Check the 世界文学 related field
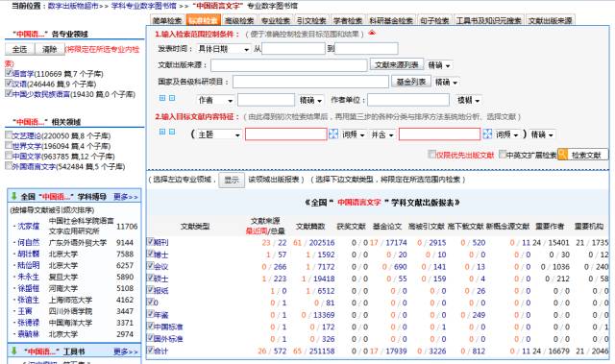Screen dimensions: 615x364 9,145
